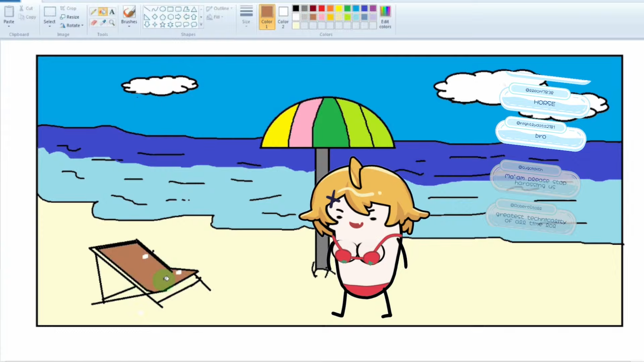The image size is (644, 362).
Task: Open the Resize dialog
Action: click(69, 17)
